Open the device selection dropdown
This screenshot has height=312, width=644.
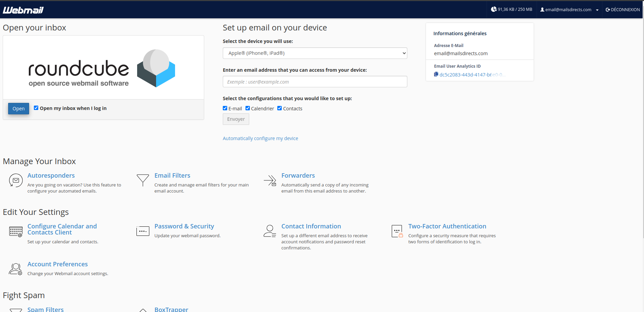pos(315,53)
